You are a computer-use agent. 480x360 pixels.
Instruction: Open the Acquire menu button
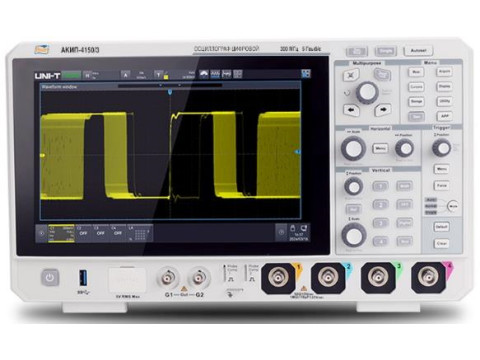tap(444, 71)
